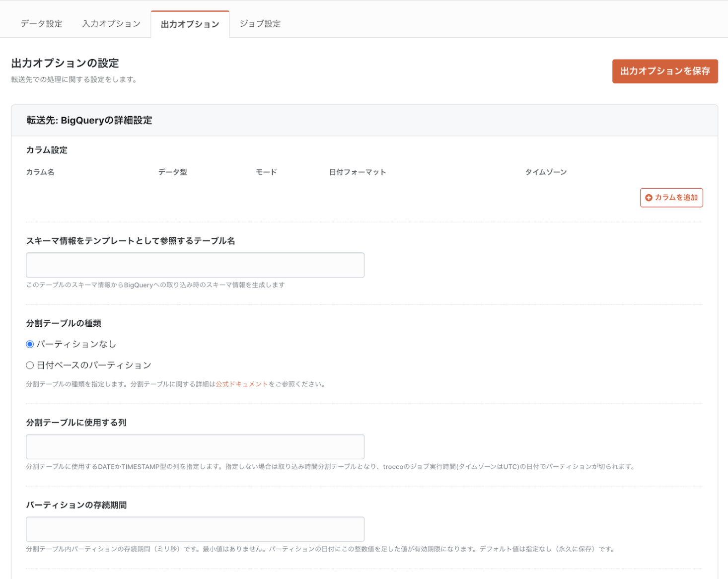Focus the schema template table name field
Screen dimensions: 728x579
(195, 265)
